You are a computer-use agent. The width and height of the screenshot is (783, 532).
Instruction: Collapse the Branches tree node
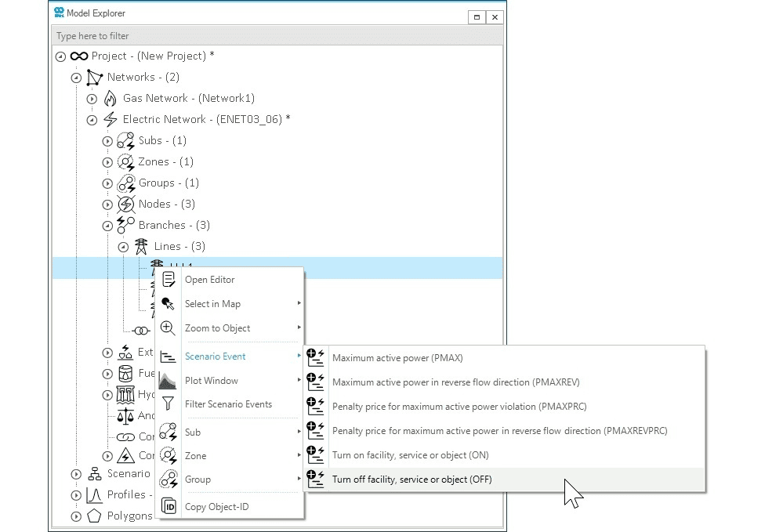coord(107,226)
